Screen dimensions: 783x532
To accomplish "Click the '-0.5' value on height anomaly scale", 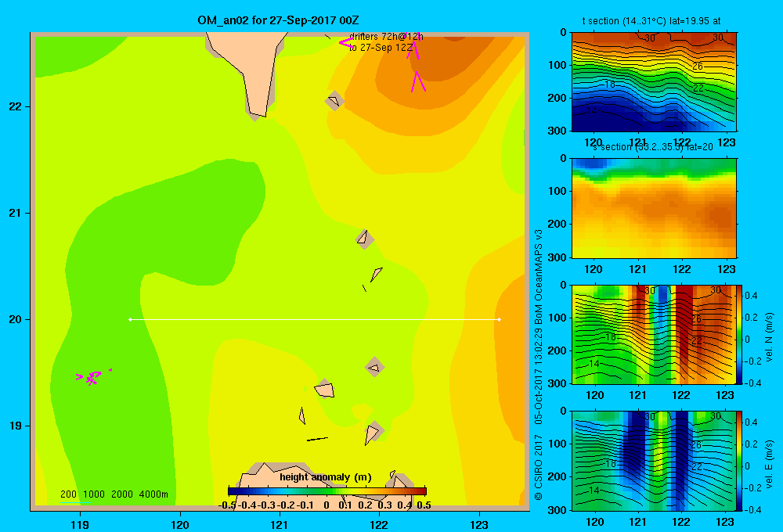I will point(227,505).
